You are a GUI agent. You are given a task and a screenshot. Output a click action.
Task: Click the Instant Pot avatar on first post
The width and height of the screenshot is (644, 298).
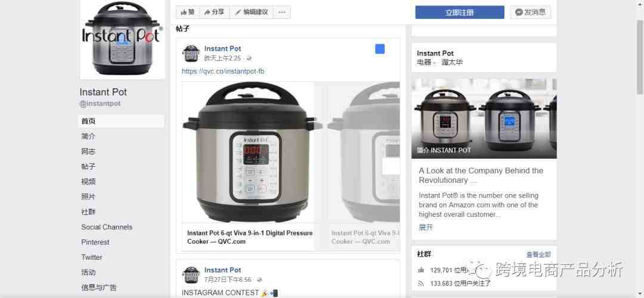(x=191, y=53)
